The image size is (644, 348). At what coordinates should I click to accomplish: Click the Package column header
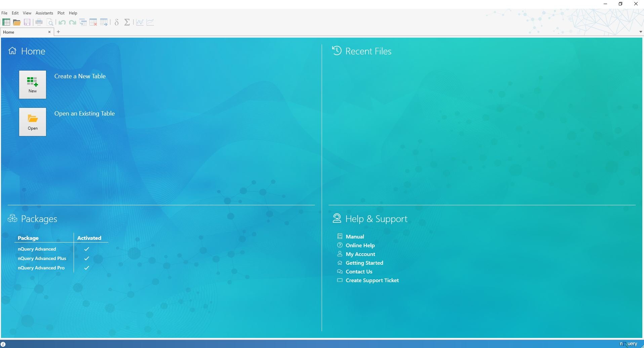pos(28,238)
